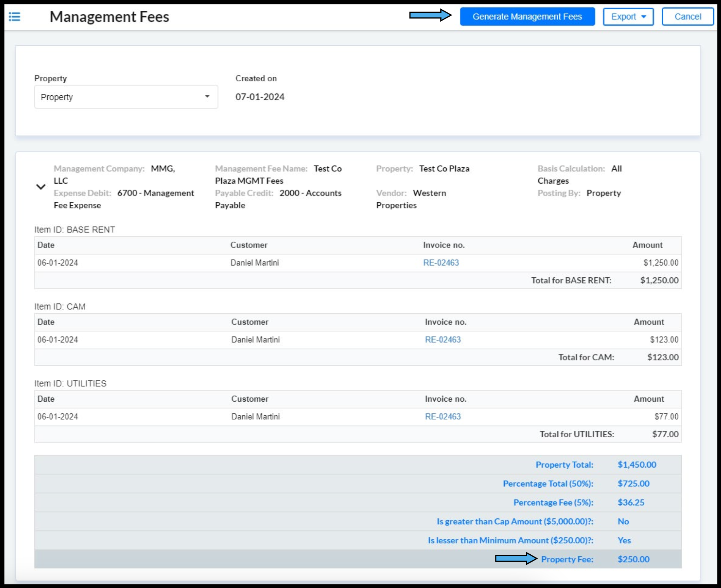Click the Management Fees page title
721x588 pixels.
tap(109, 17)
